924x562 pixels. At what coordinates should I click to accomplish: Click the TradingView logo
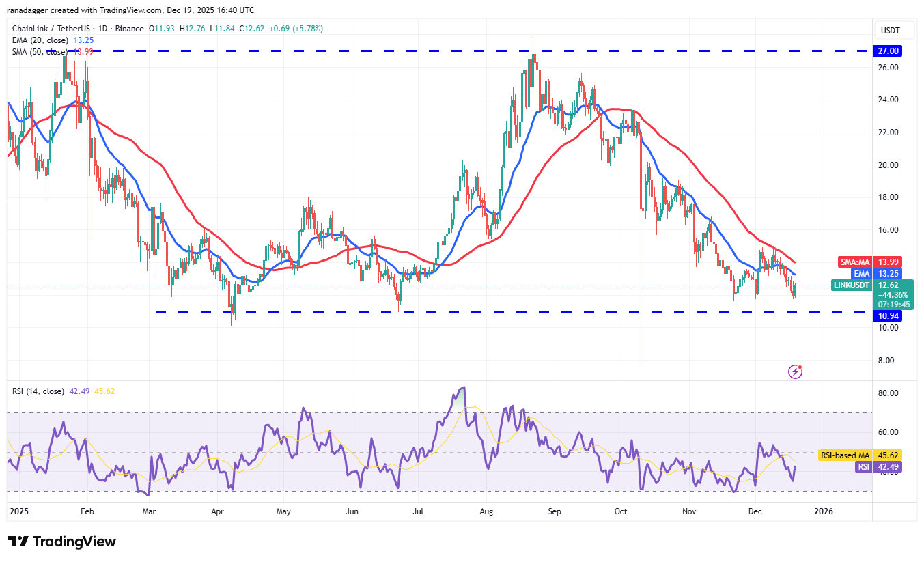click(x=61, y=542)
